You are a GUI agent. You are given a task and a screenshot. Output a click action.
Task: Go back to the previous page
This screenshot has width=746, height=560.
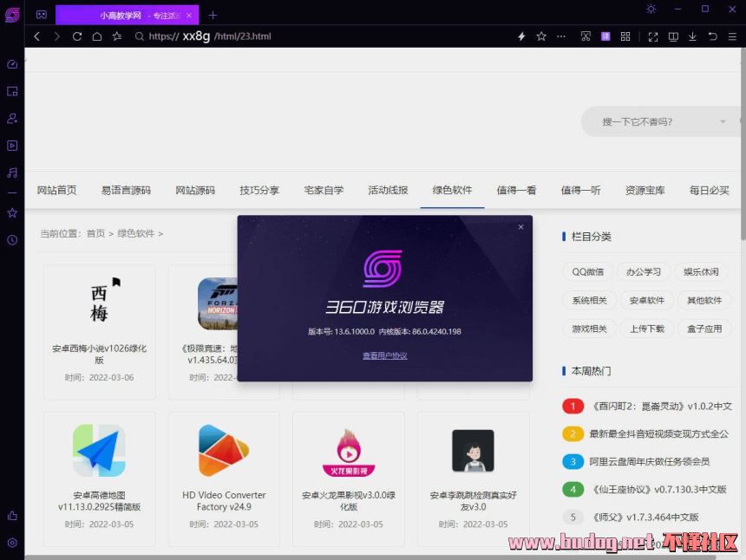point(37,36)
